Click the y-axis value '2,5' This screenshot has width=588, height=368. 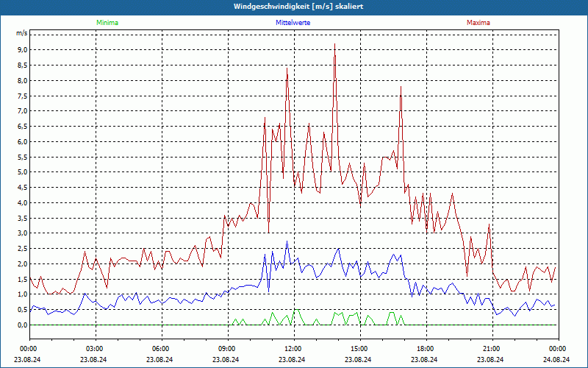[x=22, y=249]
